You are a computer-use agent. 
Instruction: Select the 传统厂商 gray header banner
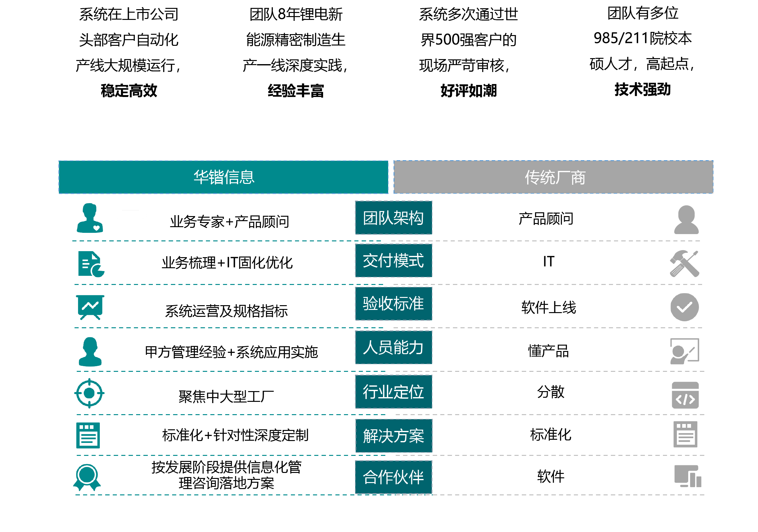(x=553, y=177)
